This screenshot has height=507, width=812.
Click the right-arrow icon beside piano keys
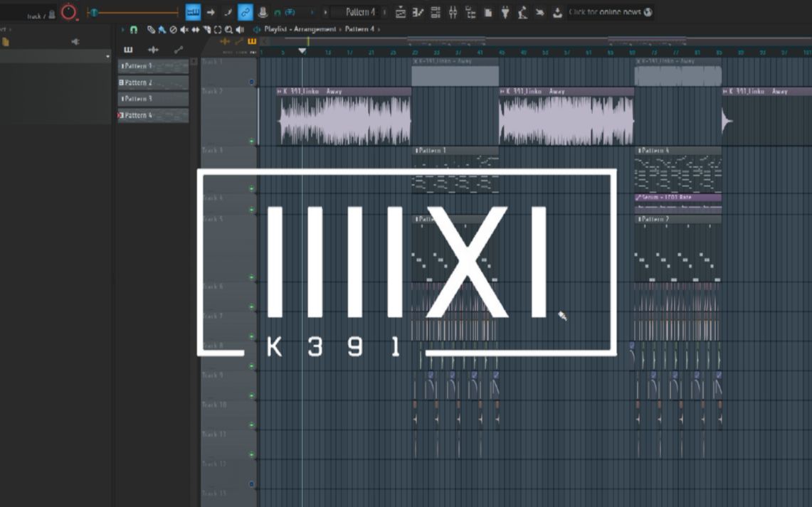(x=211, y=12)
